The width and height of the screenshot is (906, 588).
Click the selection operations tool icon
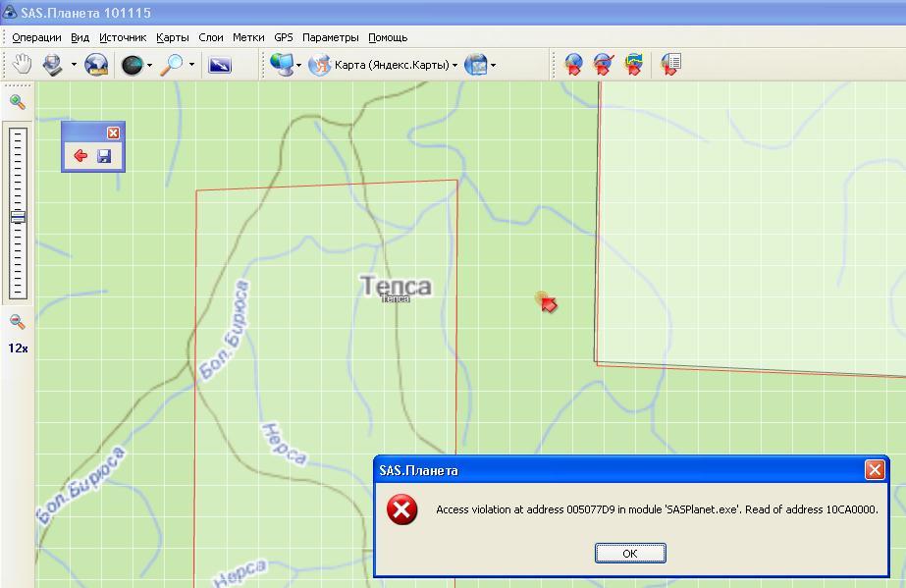point(52,65)
